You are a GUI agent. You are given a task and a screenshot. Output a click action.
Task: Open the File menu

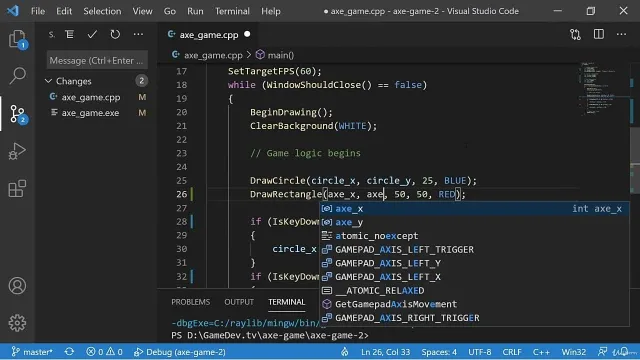[x=38, y=11]
